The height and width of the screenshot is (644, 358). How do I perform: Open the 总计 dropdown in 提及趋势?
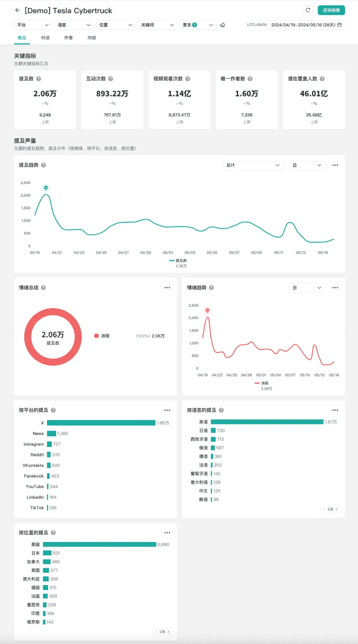253,165
